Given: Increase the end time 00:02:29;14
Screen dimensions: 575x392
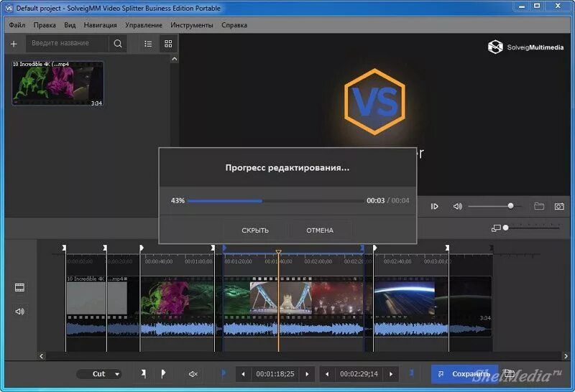Looking at the screenshot, I should (391, 374).
